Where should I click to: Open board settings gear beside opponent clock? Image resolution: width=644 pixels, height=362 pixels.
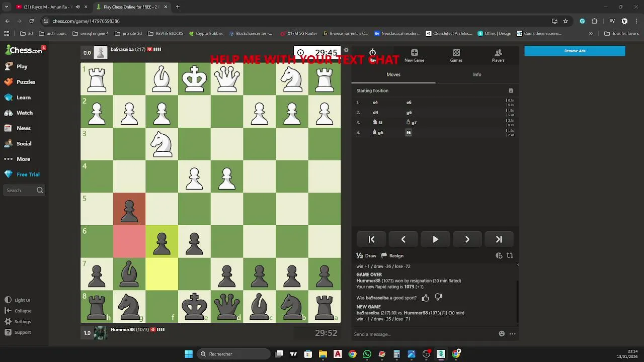(x=346, y=50)
